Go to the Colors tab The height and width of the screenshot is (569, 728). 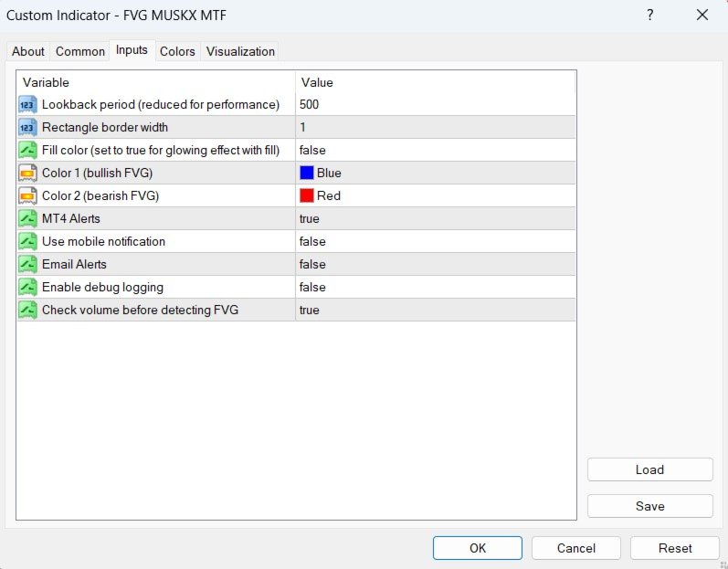pyautogui.click(x=177, y=51)
